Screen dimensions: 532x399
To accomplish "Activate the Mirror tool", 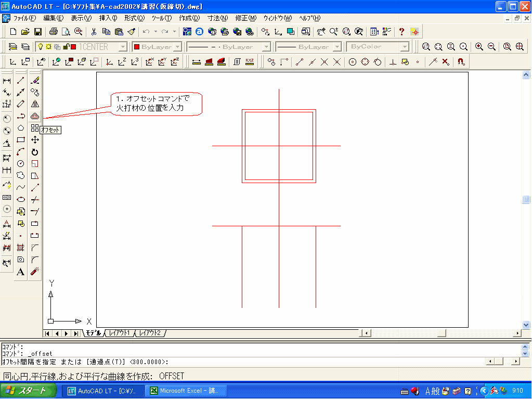I will tap(35, 104).
